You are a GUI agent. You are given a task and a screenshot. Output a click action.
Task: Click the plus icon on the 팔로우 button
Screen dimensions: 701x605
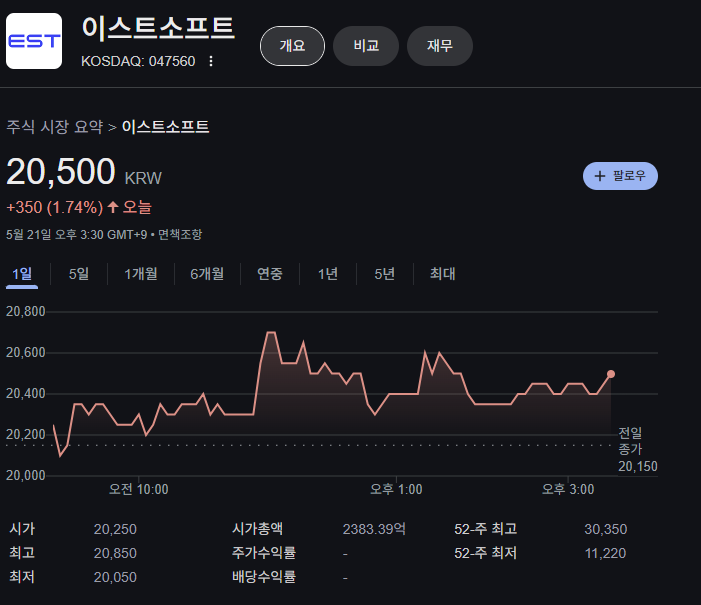(600, 176)
